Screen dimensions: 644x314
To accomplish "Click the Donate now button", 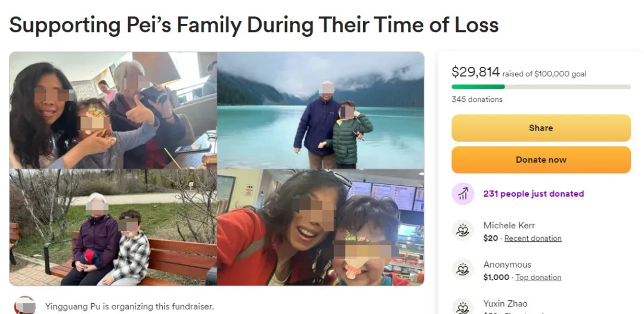I will 541,160.
